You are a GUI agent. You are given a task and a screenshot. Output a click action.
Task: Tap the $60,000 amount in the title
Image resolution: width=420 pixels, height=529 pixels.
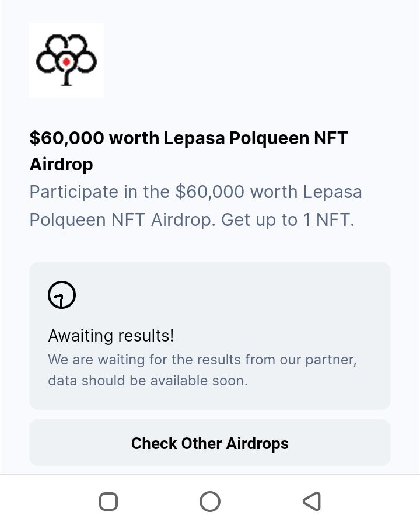pos(67,138)
